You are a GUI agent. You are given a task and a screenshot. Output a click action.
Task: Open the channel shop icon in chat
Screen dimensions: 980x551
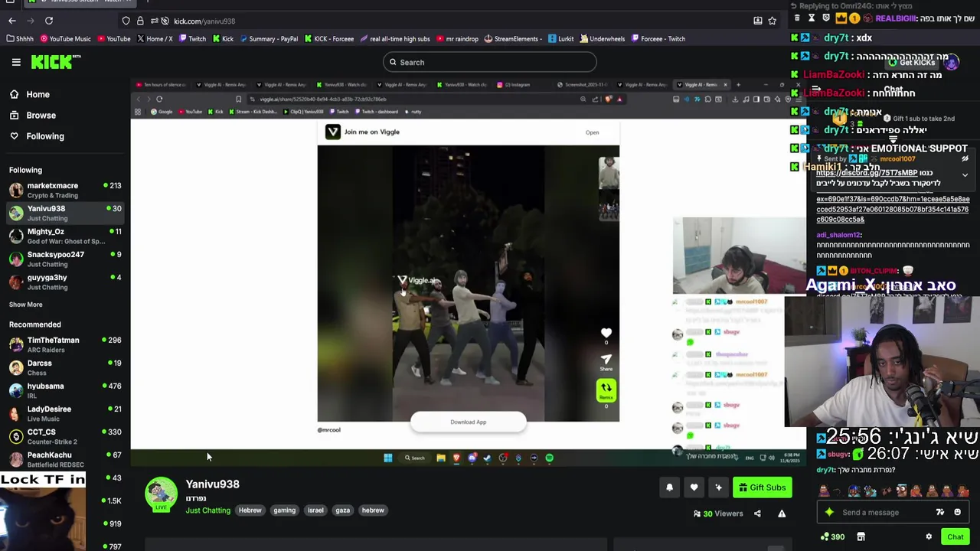coord(861,537)
